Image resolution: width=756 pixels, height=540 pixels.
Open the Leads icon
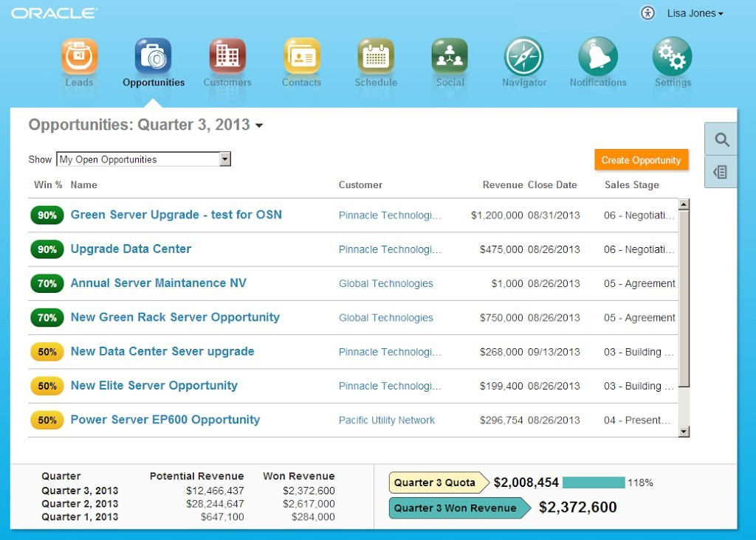79,56
